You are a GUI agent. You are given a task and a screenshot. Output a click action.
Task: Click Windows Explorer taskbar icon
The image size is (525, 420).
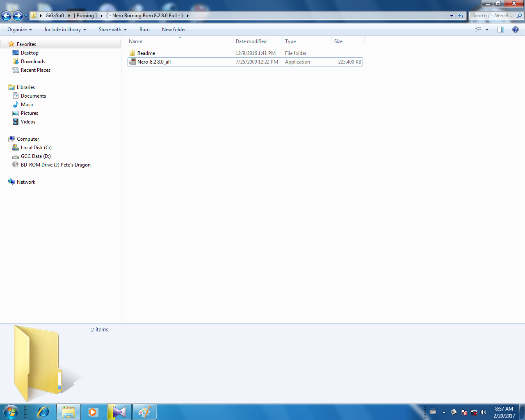[x=68, y=412]
